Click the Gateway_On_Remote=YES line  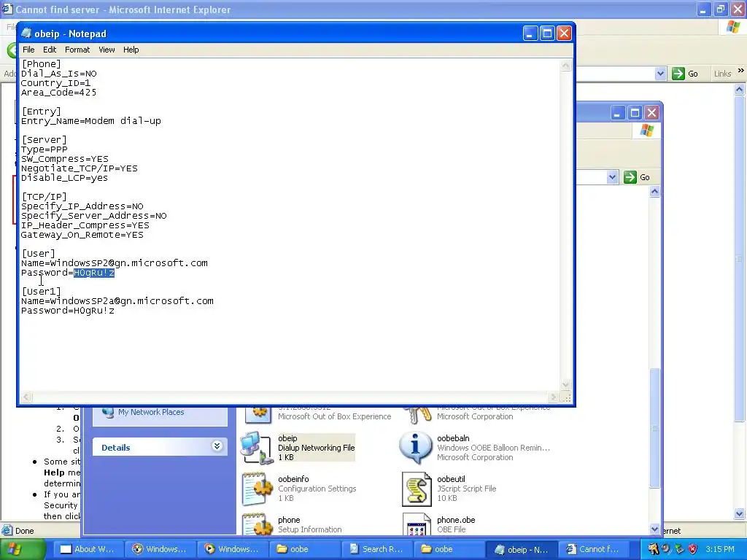click(82, 235)
